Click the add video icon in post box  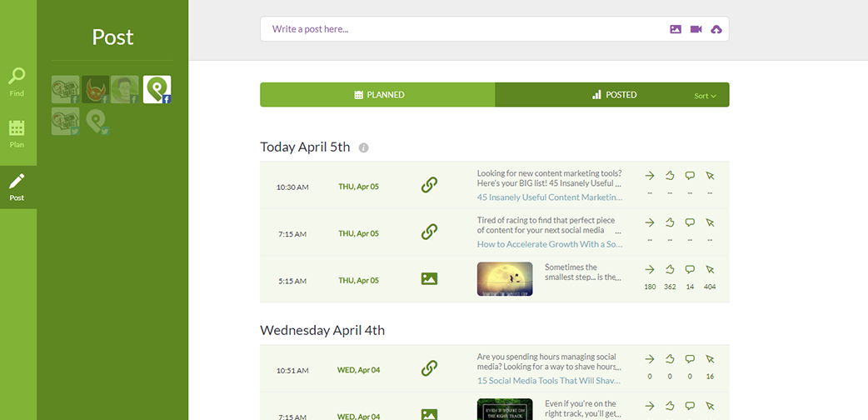(x=696, y=29)
